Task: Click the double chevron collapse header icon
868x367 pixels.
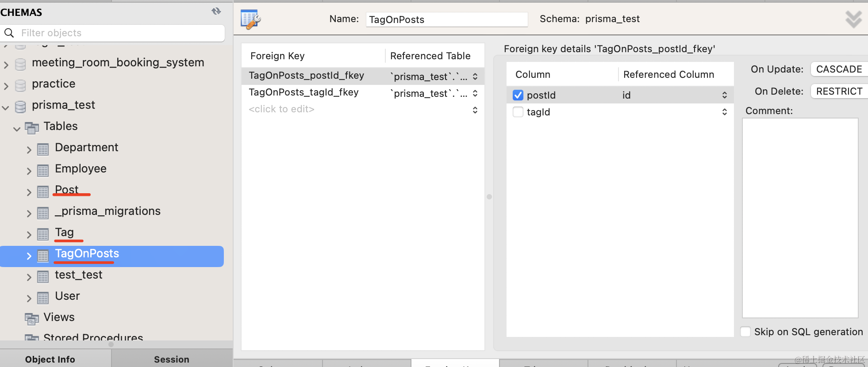Action: (853, 19)
